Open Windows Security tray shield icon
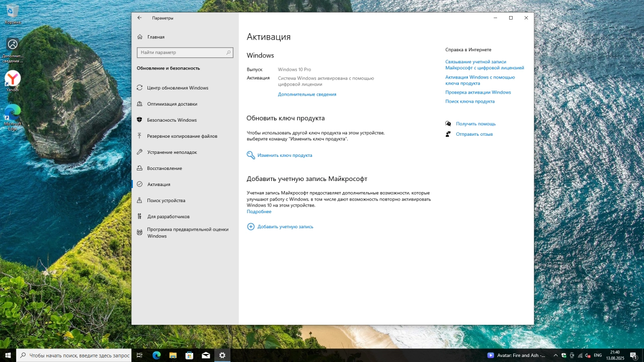The image size is (644, 362). pos(564,355)
